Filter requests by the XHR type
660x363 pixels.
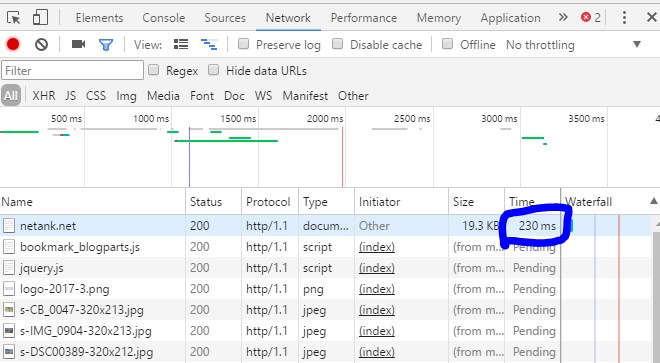pos(44,96)
